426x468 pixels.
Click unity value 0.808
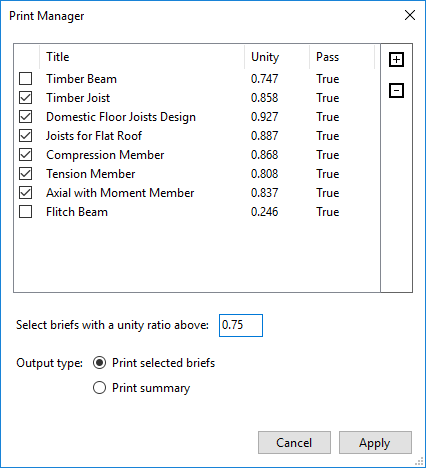coord(264,174)
